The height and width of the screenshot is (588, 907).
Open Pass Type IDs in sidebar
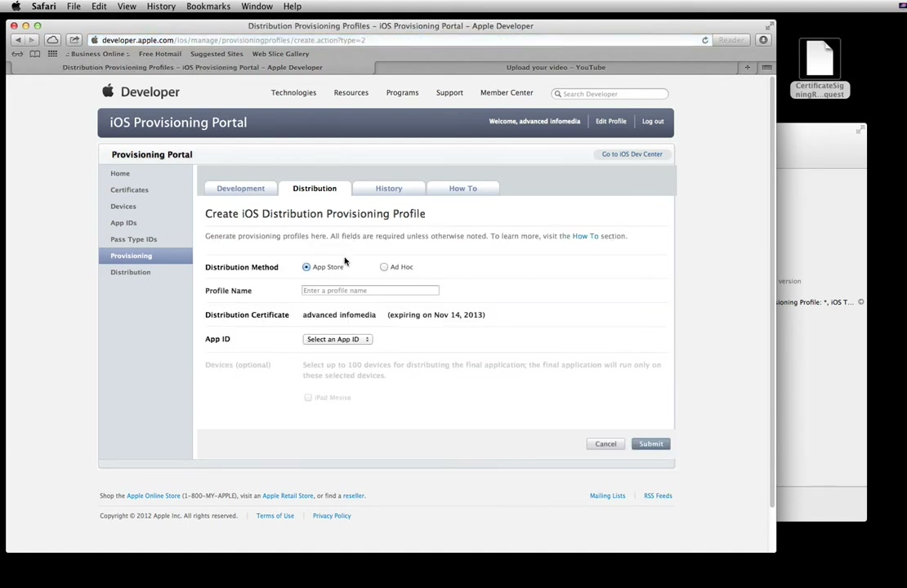click(x=134, y=239)
